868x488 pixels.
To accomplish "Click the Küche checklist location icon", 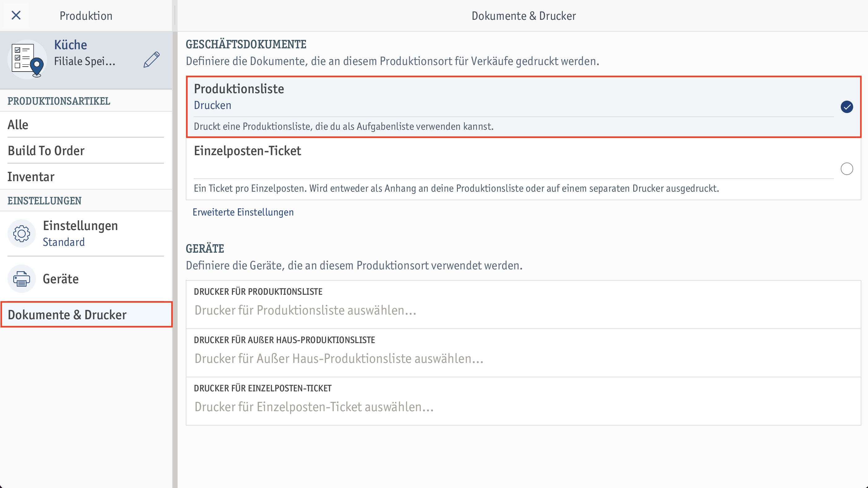I will click(27, 59).
